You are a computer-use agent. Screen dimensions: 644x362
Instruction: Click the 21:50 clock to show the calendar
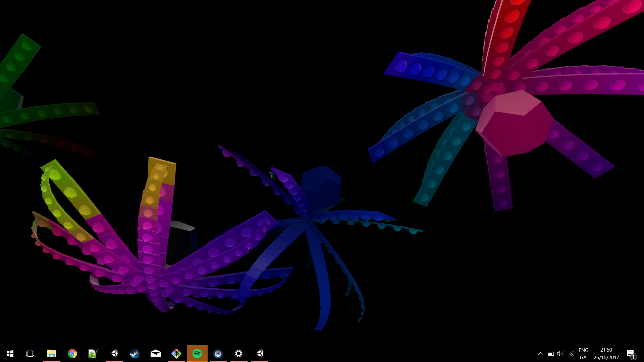pyautogui.click(x=606, y=354)
